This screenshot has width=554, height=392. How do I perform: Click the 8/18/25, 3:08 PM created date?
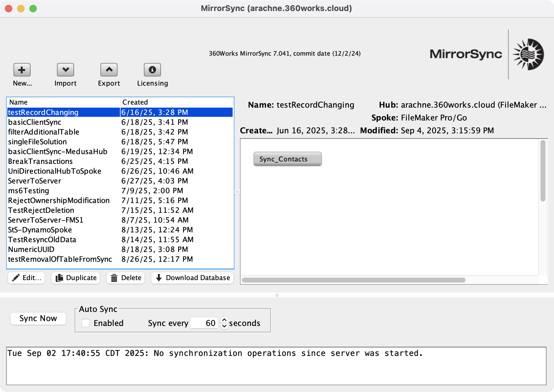click(155, 249)
